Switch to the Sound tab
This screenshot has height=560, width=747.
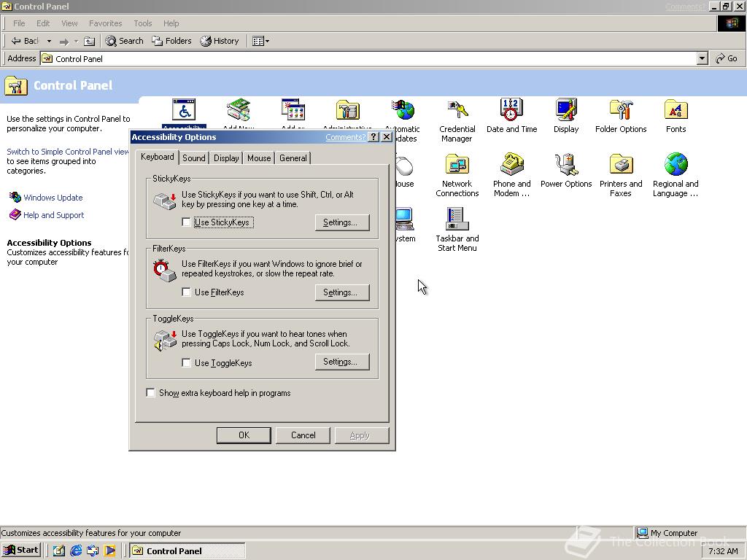coord(194,158)
